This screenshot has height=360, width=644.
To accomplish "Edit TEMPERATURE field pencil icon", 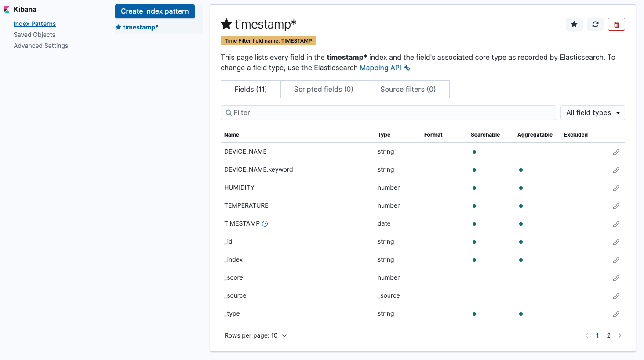I will coord(616,206).
